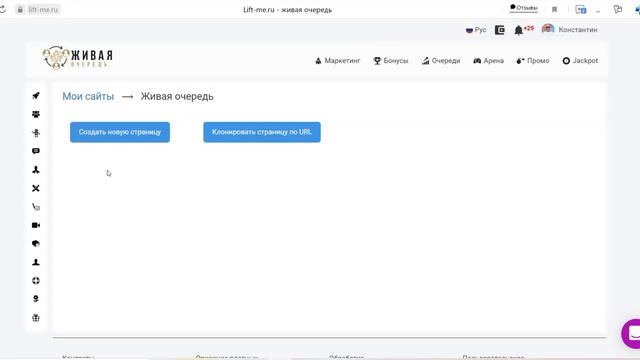640x360 pixels.
Task: Open the Бонусы menu item
Action: pyautogui.click(x=391, y=61)
